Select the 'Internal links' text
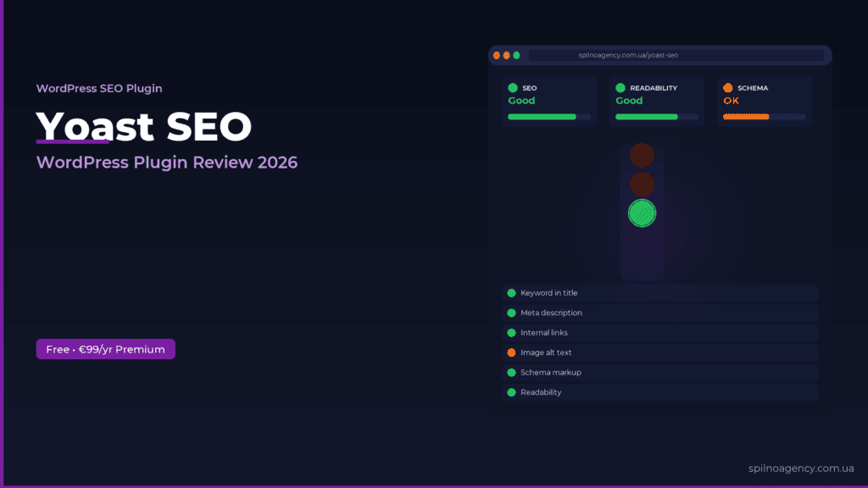 coord(544,332)
